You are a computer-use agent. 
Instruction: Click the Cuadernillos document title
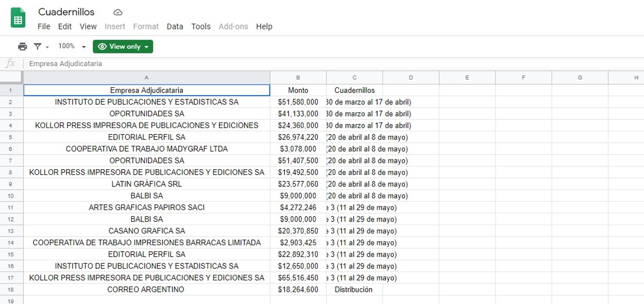67,12
